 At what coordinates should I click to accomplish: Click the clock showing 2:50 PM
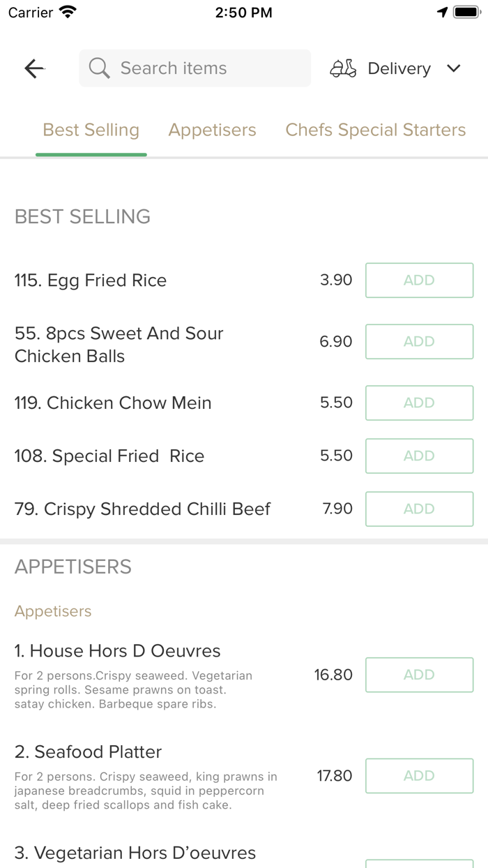click(x=244, y=11)
